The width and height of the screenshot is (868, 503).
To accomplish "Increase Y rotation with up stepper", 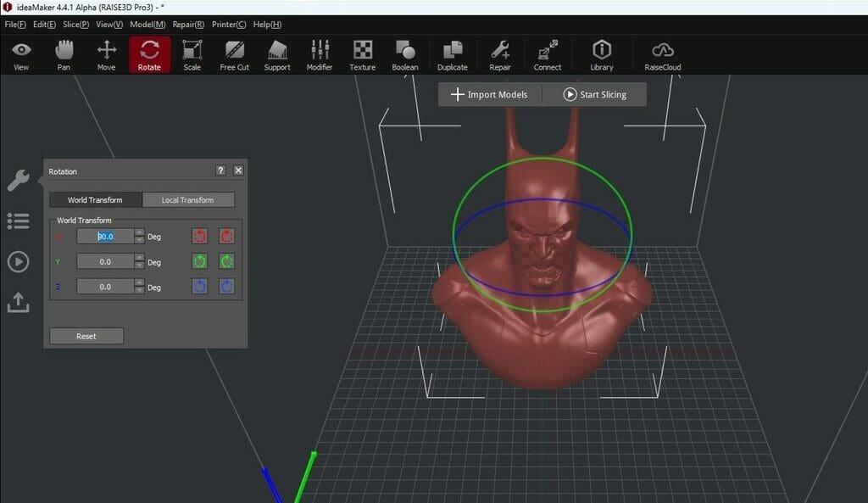I will tap(140, 258).
